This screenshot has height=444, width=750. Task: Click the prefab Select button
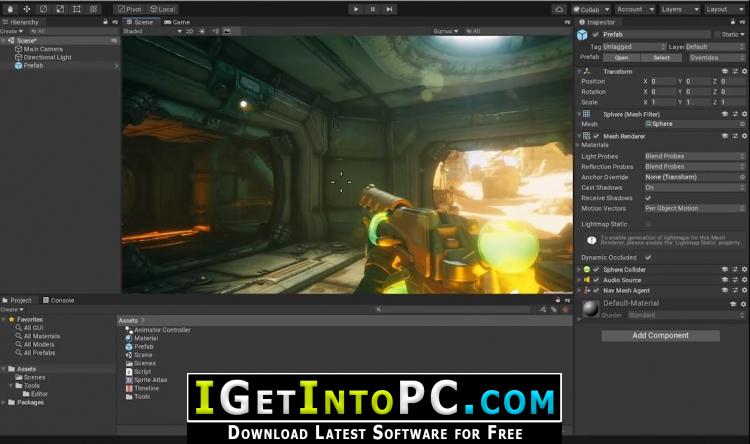(x=662, y=57)
